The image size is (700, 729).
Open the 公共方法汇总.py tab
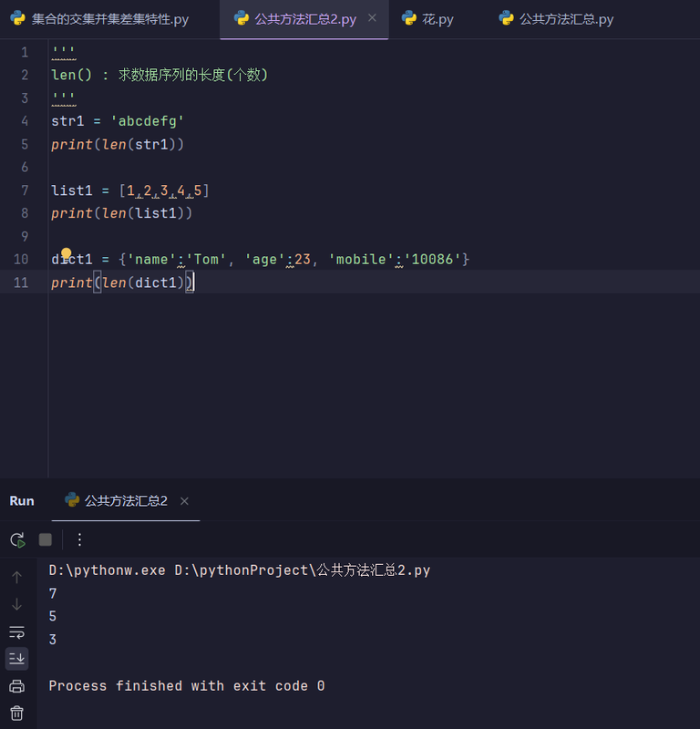coord(566,19)
